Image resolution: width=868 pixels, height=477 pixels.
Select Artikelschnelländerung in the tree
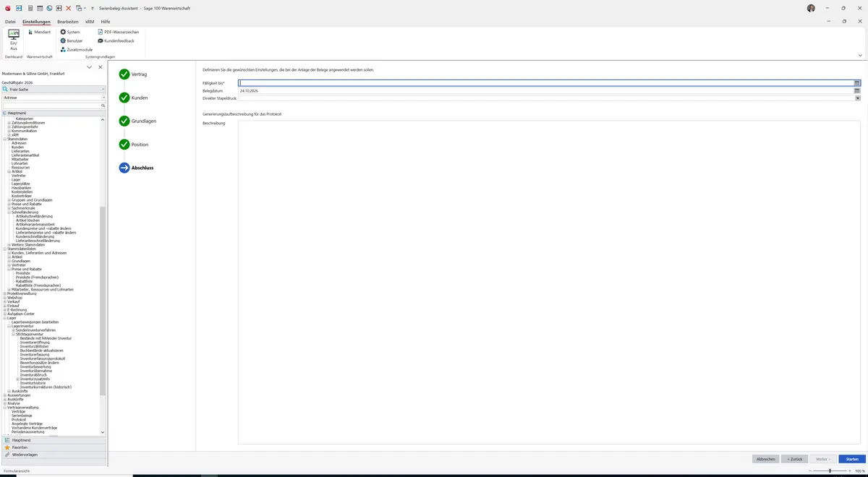pyautogui.click(x=34, y=216)
